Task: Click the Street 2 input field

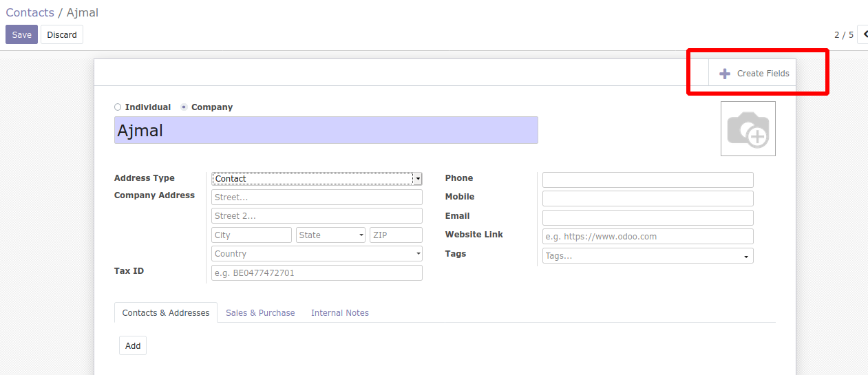Action: (x=317, y=216)
